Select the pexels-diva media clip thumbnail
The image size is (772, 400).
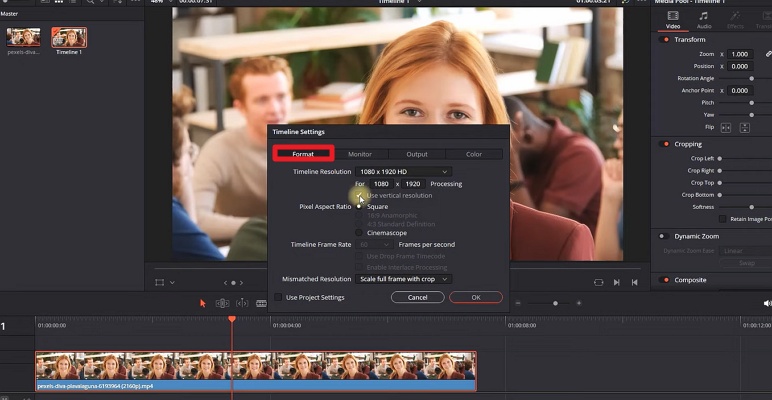coord(23,37)
